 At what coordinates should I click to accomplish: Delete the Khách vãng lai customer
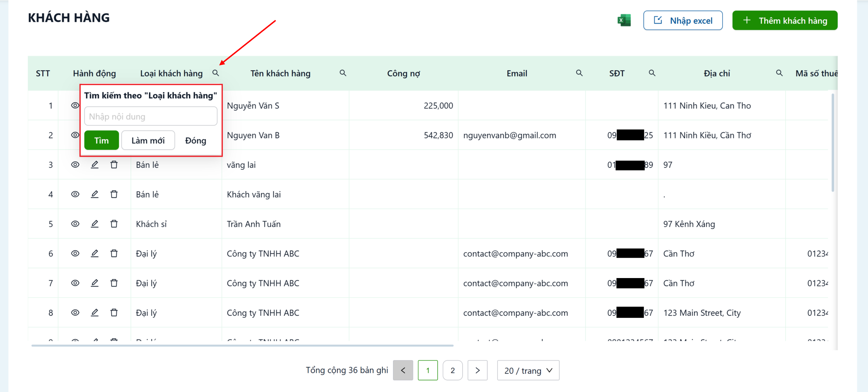pyautogui.click(x=114, y=194)
